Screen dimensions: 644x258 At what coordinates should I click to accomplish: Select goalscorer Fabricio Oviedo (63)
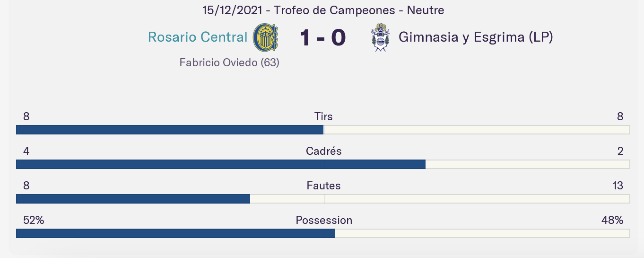tap(229, 62)
